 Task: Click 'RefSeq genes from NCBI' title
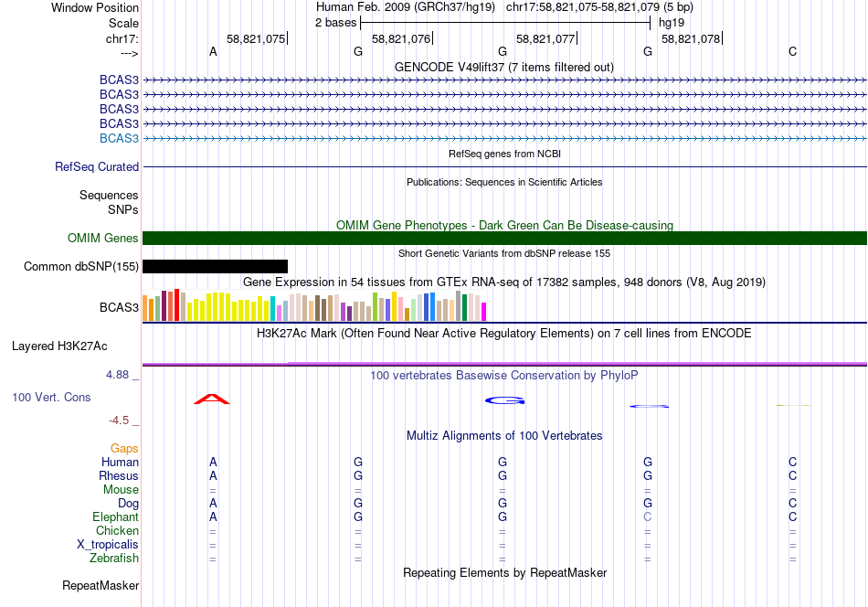click(x=504, y=154)
